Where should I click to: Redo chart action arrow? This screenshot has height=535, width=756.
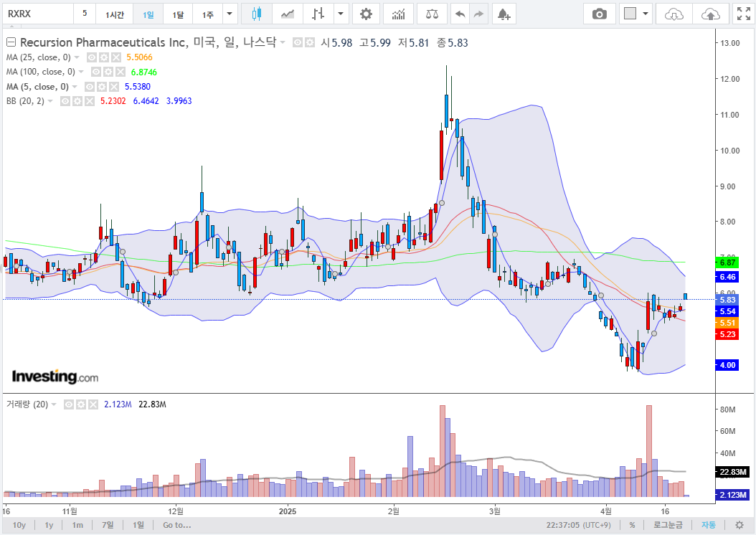pos(478,14)
